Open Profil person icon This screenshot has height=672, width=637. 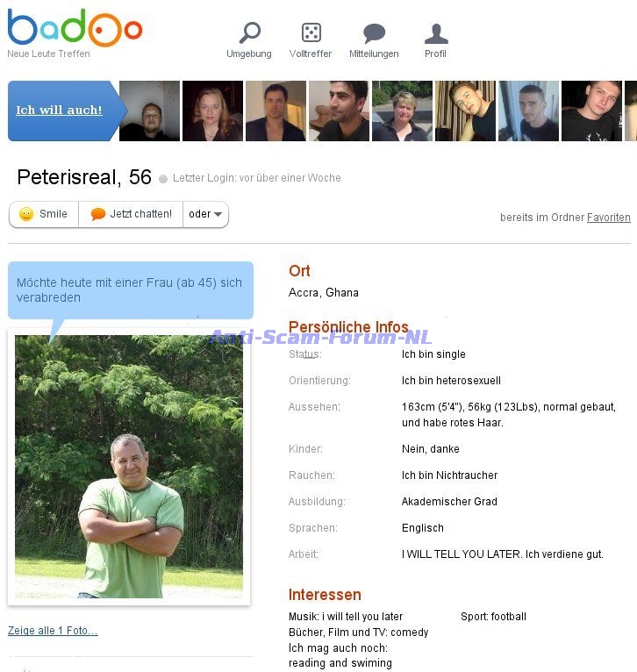[x=436, y=33]
